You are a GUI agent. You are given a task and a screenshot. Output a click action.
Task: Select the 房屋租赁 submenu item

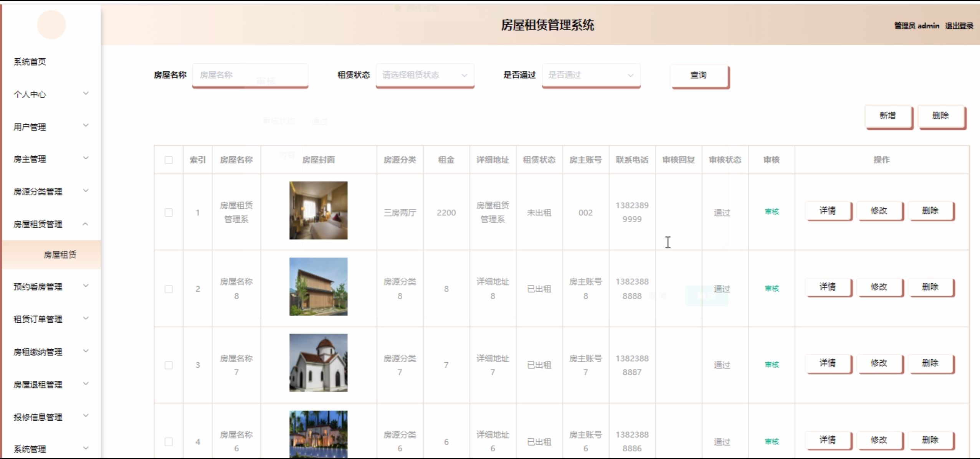[60, 254]
